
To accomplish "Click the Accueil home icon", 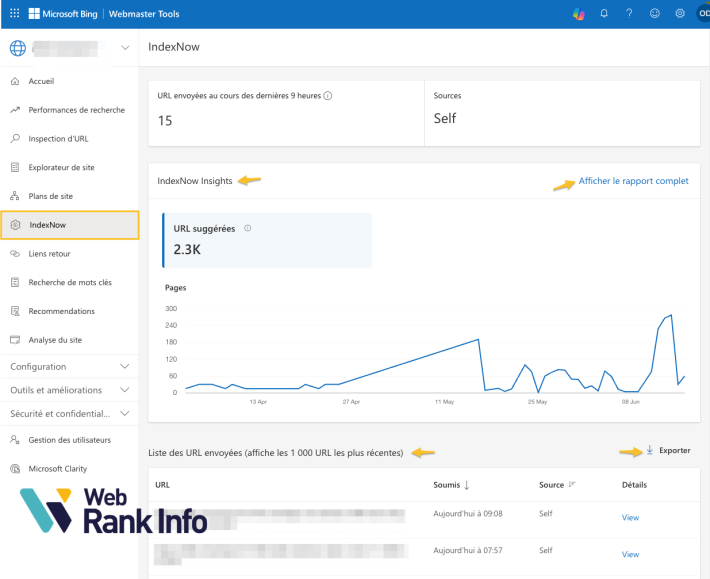I will pyautogui.click(x=15, y=81).
